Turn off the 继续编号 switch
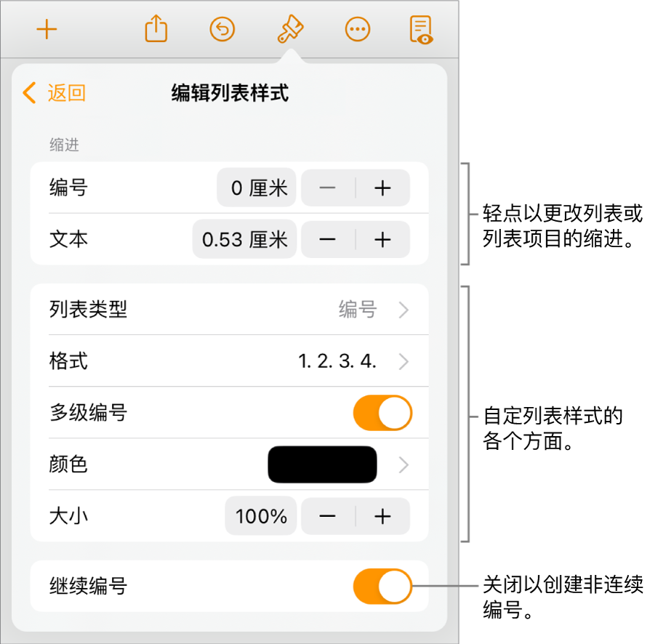Viewport: 650px width, 644px height. [382, 586]
